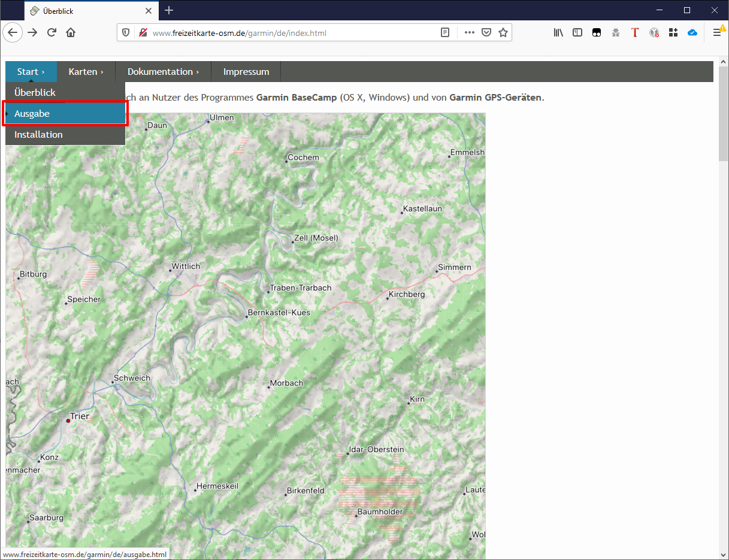Open the Firefox home page

[71, 32]
